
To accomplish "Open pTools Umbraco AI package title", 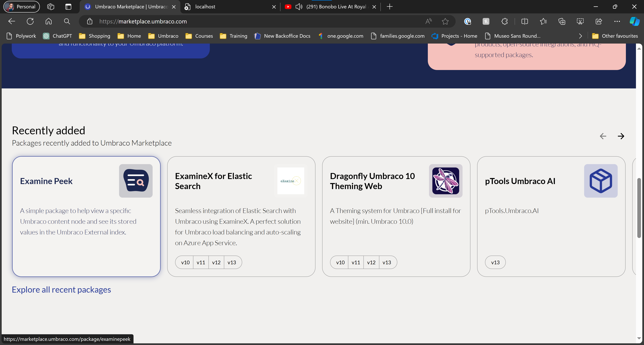I will [520, 181].
